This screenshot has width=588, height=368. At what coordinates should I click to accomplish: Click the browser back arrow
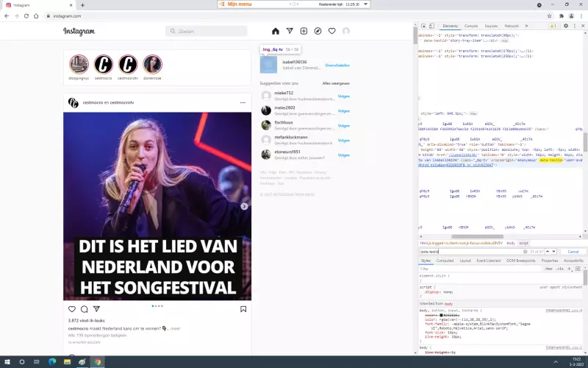(x=7, y=15)
